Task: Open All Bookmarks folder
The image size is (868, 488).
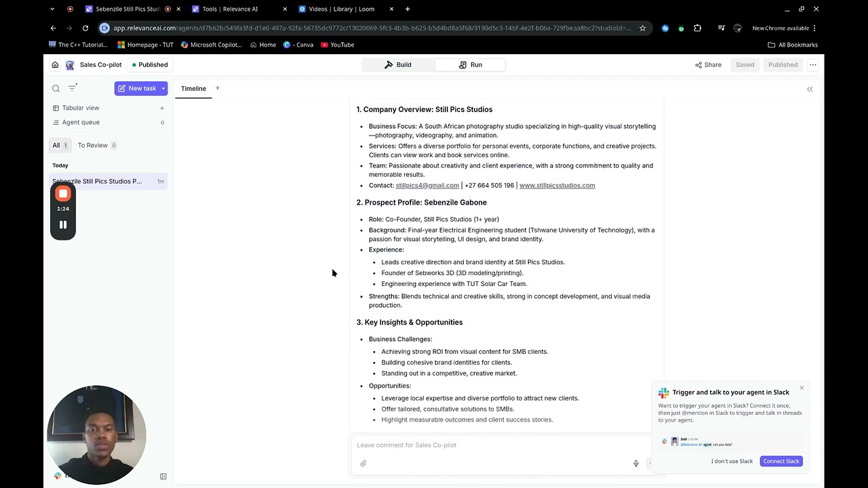Action: click(793, 45)
